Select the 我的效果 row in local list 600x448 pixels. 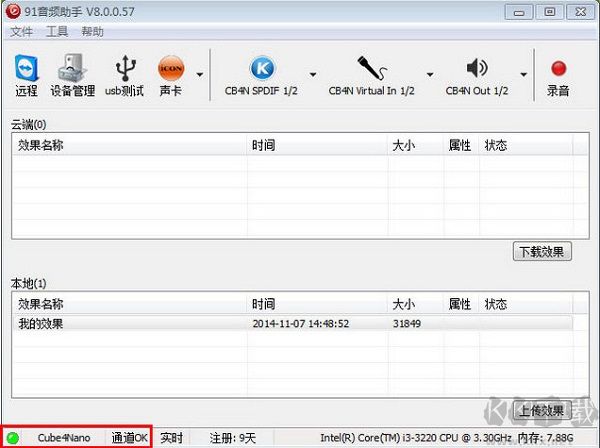point(293,324)
